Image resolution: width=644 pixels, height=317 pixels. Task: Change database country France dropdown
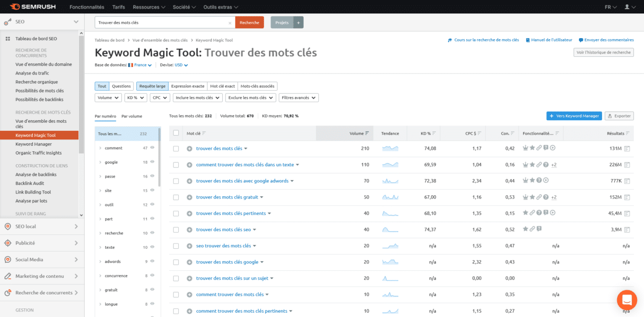141,65
